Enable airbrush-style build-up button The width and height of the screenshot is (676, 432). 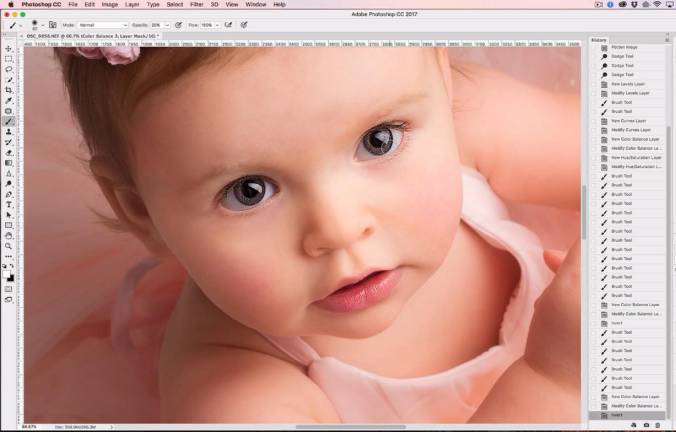[229, 23]
